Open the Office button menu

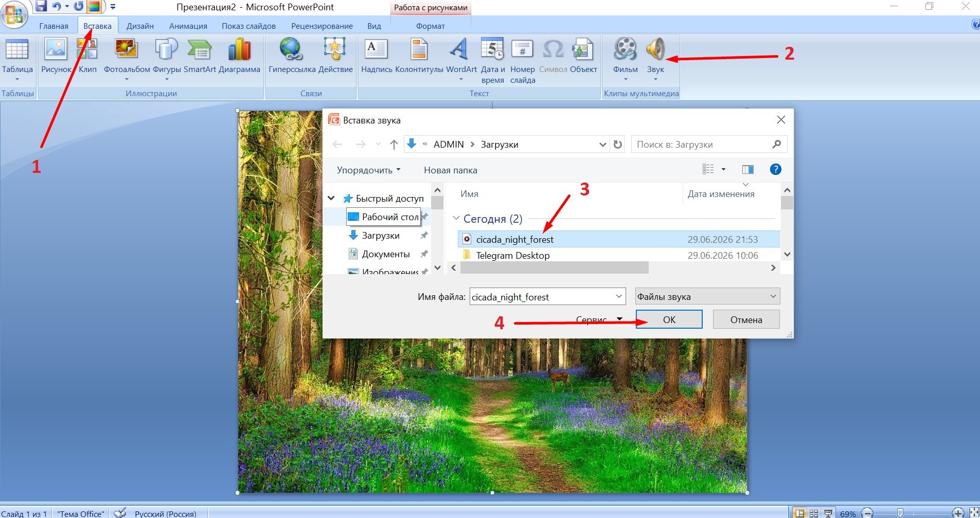pos(14,14)
